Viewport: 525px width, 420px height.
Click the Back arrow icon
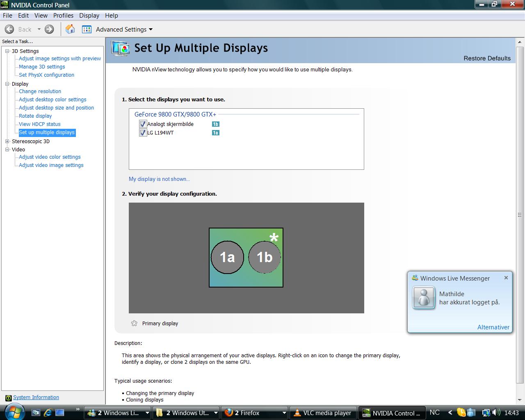[9, 29]
